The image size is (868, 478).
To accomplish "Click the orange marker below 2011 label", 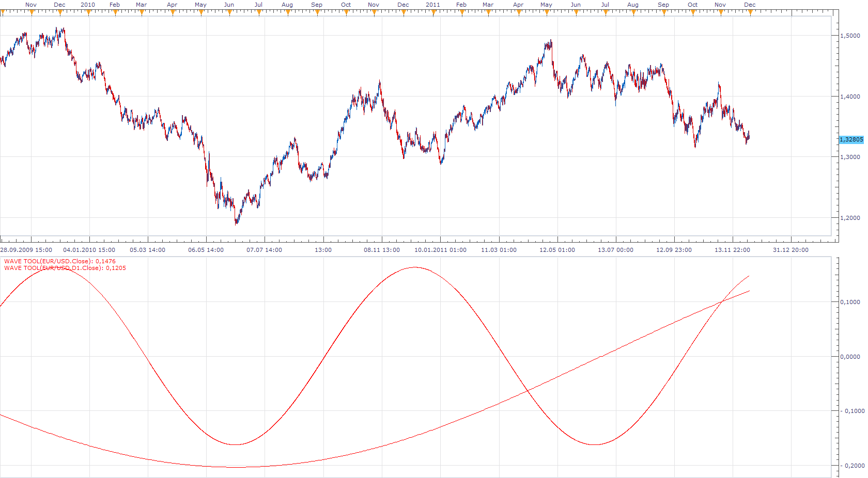I will pyautogui.click(x=433, y=12).
